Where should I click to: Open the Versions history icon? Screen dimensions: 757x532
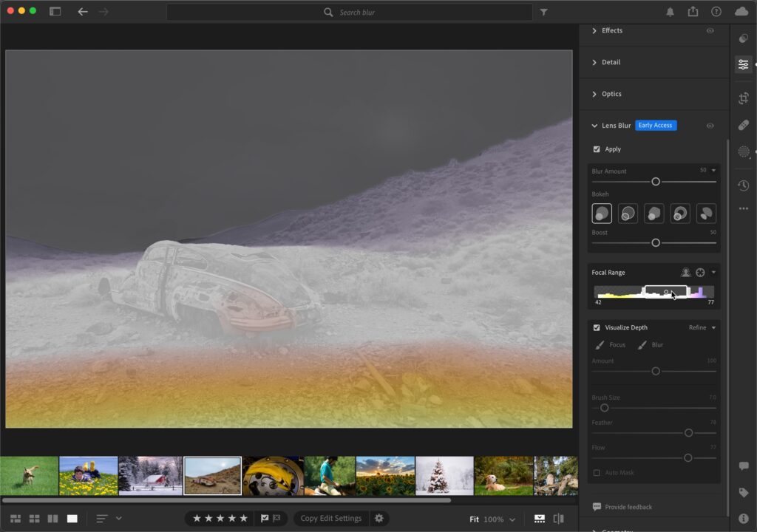[x=744, y=185]
